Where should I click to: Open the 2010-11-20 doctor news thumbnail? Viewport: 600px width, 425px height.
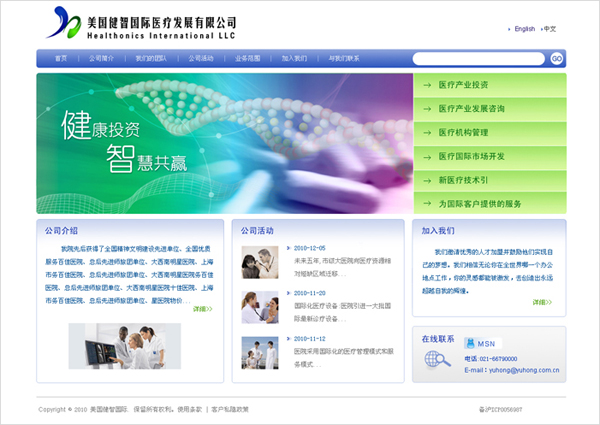coord(259,307)
